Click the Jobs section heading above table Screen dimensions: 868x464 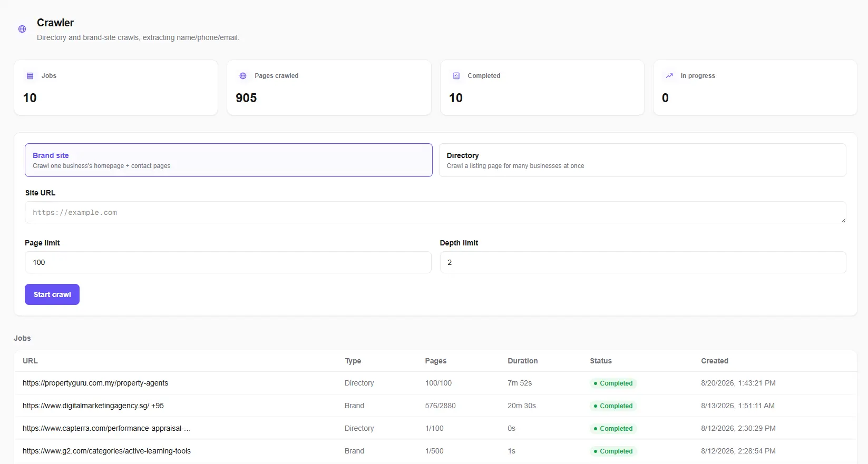click(22, 338)
